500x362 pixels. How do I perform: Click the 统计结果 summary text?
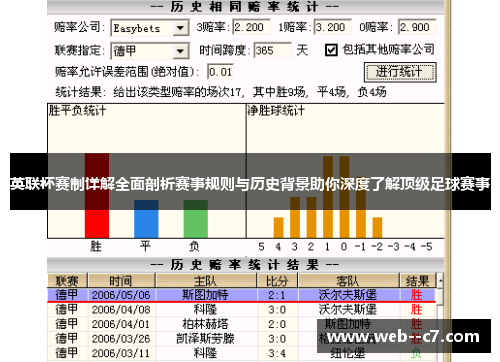click(x=221, y=92)
